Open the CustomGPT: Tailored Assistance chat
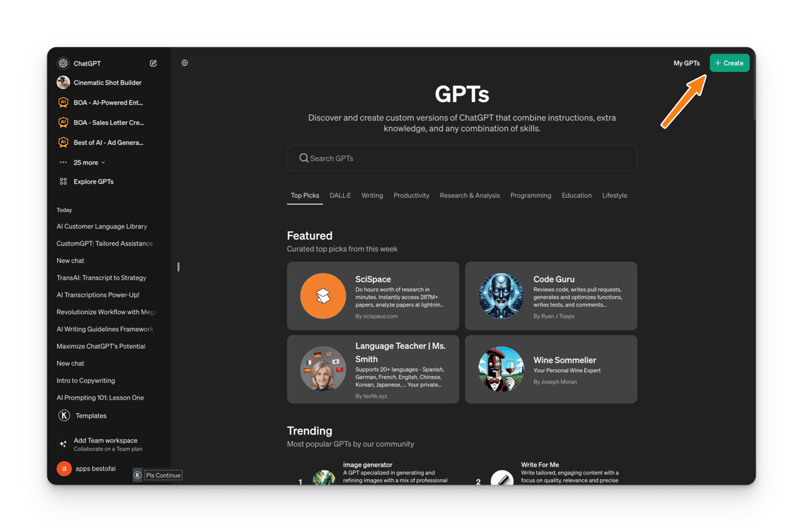This screenshot has width=803, height=532. [106, 244]
